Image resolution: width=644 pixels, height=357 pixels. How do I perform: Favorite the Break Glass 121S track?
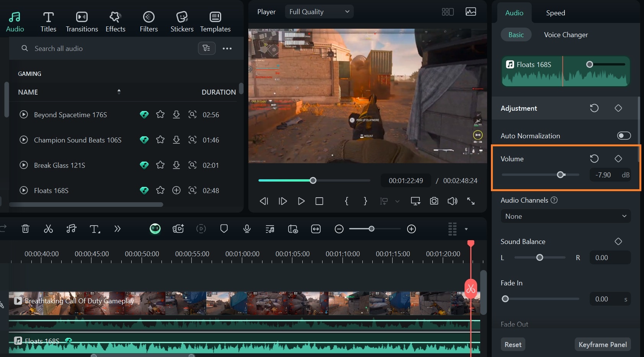pos(160,165)
